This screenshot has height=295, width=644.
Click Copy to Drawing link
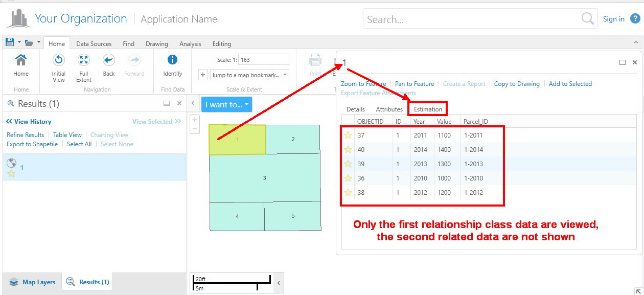517,84
